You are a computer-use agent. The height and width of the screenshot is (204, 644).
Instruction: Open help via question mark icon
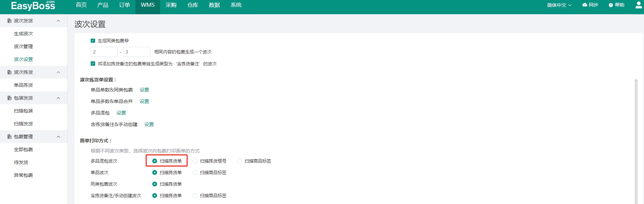pyautogui.click(x=610, y=5)
